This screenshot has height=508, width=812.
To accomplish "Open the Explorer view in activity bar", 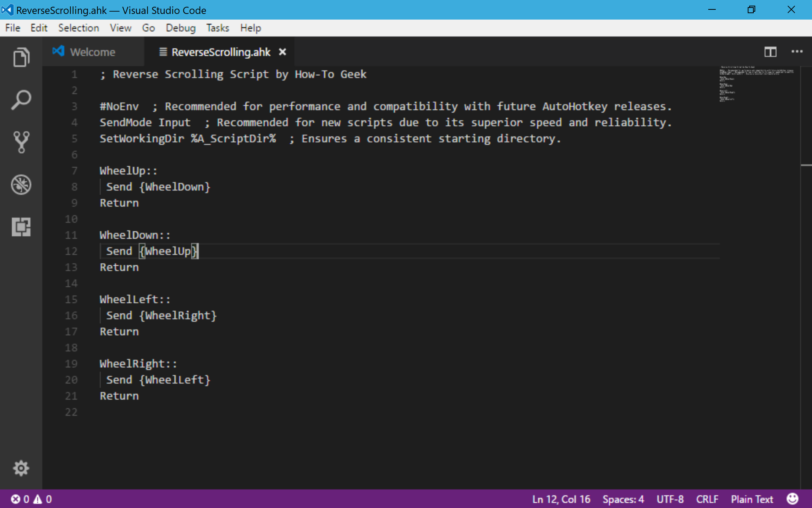I will pos(21,57).
